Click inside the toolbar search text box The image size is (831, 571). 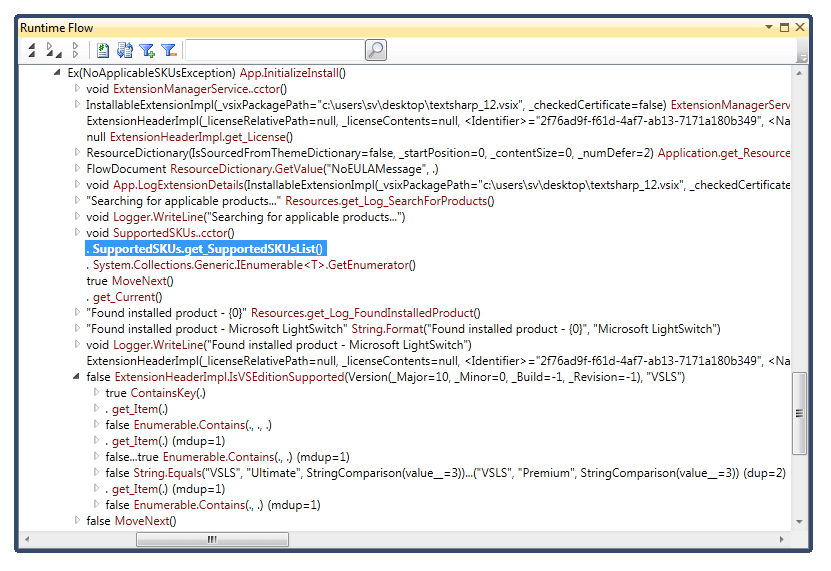(275, 50)
